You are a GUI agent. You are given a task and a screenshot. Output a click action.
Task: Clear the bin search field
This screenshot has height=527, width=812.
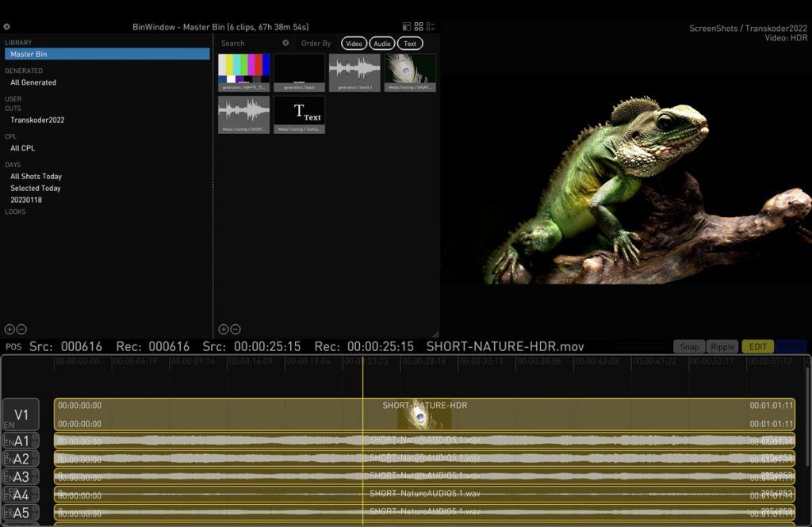coord(285,43)
